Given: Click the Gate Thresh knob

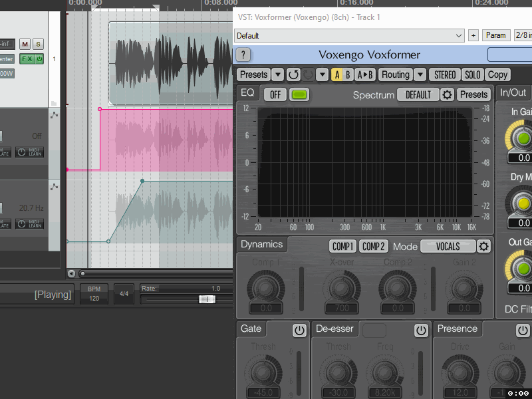Looking at the screenshot, I should pos(263,372).
